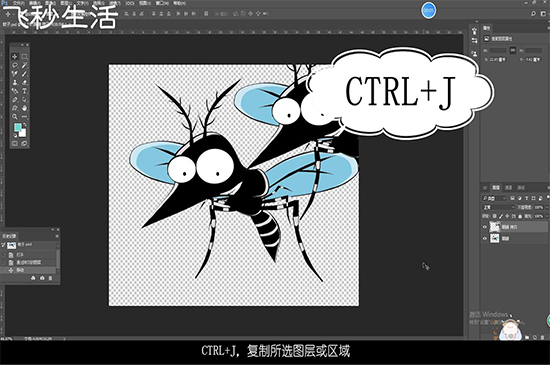This screenshot has width=550, height=365.
Task: Toggle link width and height in Properties
Action: tap(513, 50)
